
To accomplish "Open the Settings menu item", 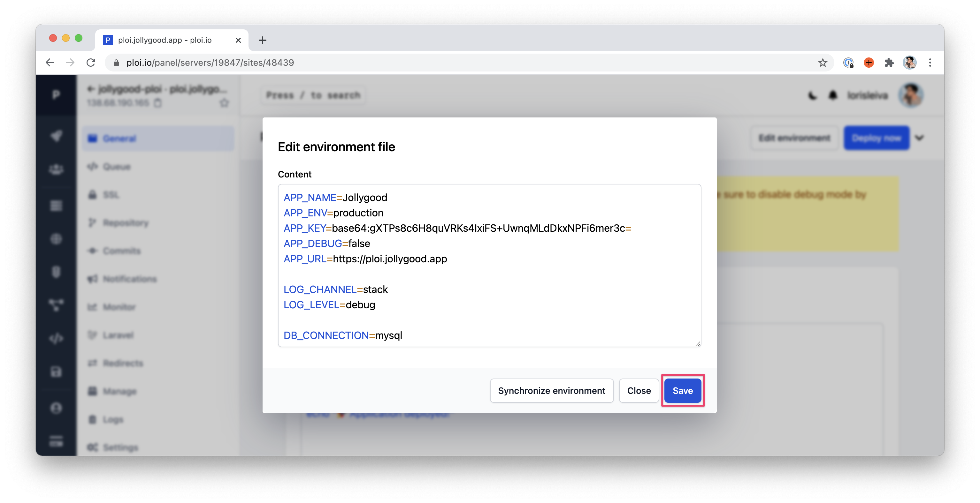I will point(158,447).
